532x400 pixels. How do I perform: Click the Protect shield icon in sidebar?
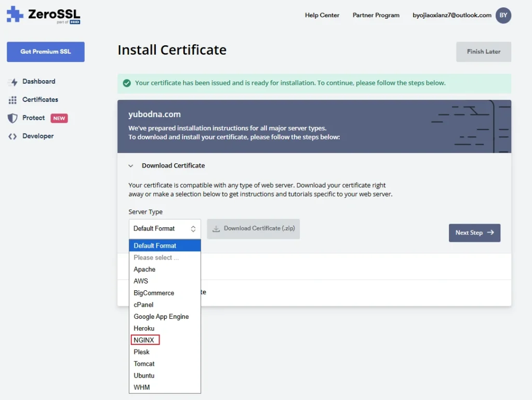[12, 118]
